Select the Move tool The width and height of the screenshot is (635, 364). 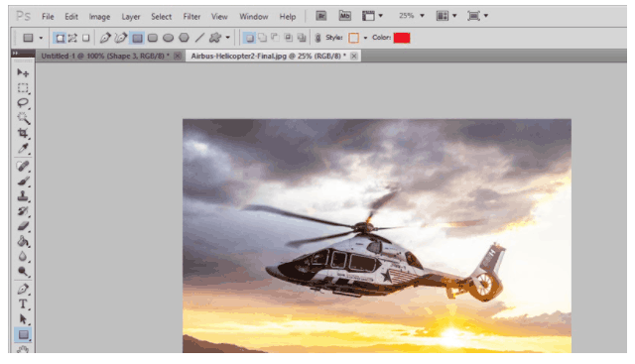point(23,72)
